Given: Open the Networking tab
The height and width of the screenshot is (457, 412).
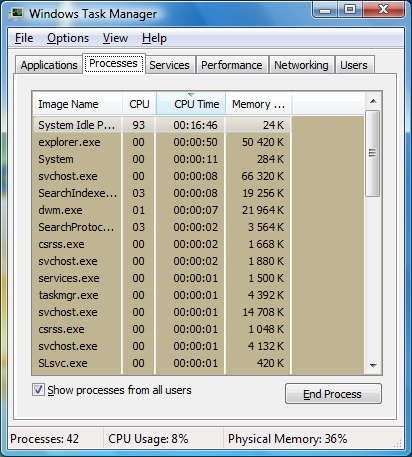Looking at the screenshot, I should point(301,65).
